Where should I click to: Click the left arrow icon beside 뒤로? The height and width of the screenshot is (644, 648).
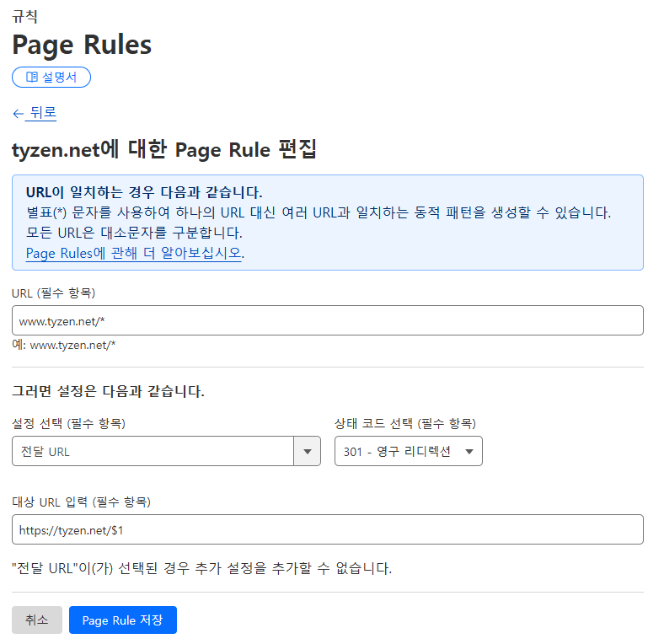(x=19, y=113)
